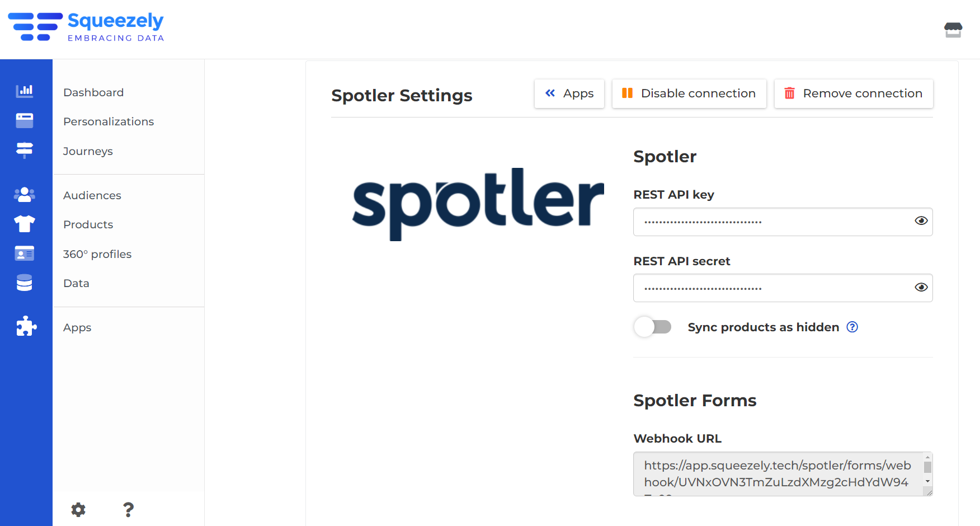Viewport: 980px width, 526px height.
Task: Open the Apps puzzle piece icon
Action: click(26, 326)
